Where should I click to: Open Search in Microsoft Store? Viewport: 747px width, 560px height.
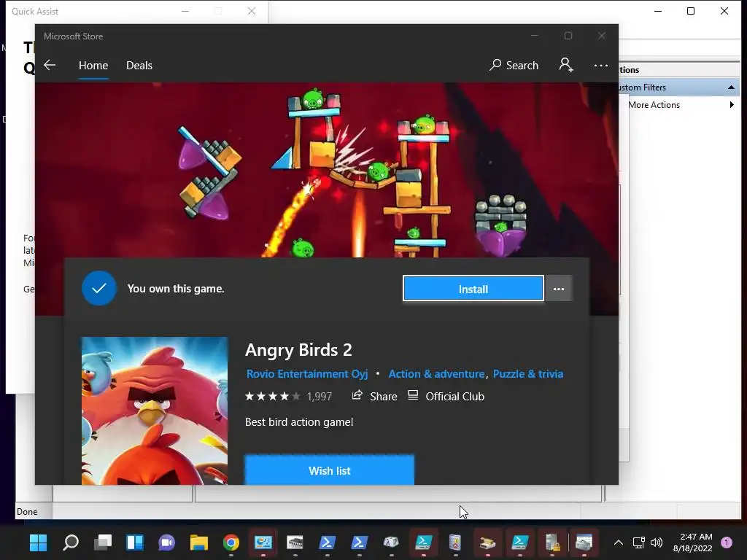pos(514,65)
